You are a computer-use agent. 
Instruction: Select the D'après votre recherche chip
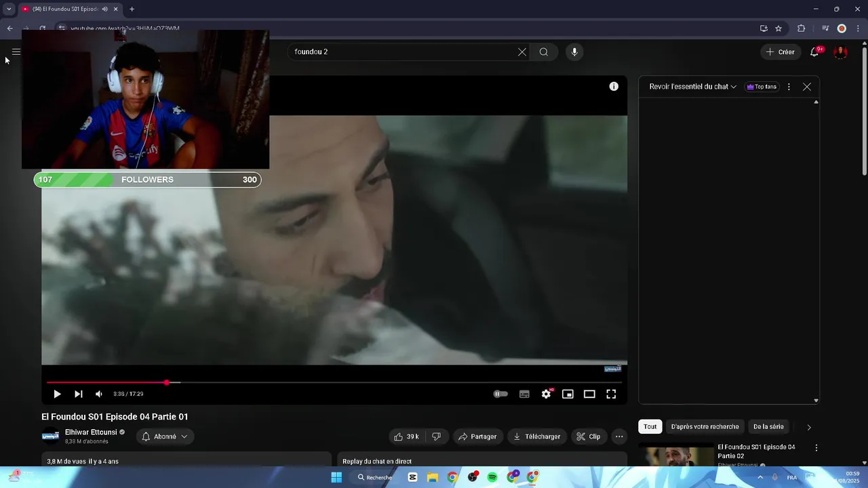click(x=705, y=426)
